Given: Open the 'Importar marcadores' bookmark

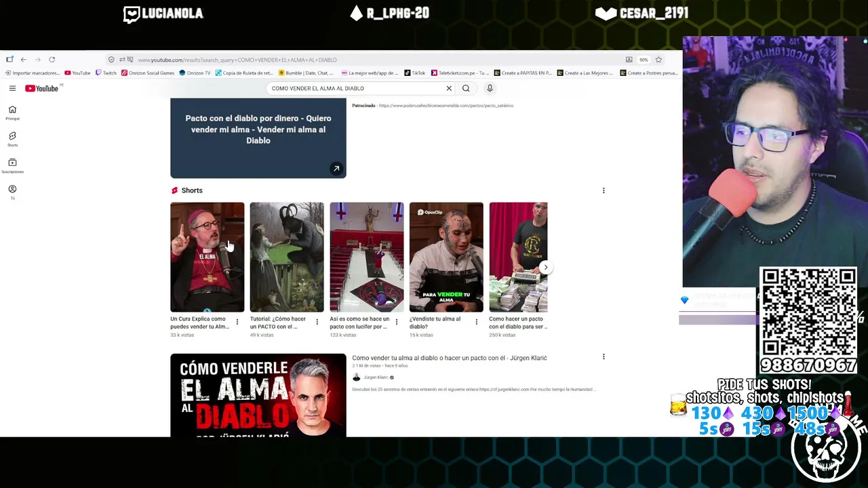Looking at the screenshot, I should click(x=33, y=73).
